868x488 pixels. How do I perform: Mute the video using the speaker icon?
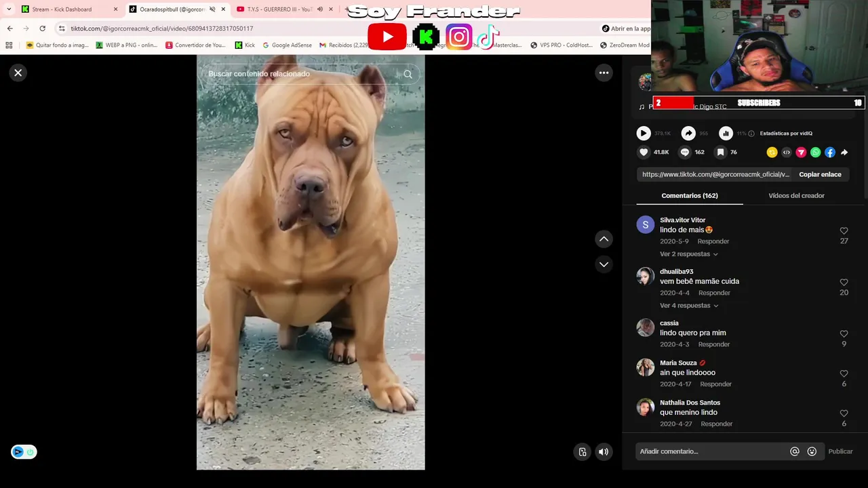pos(604,452)
